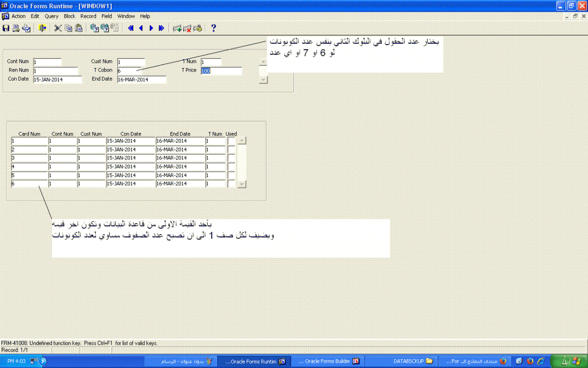Open the Record menu

click(x=88, y=16)
